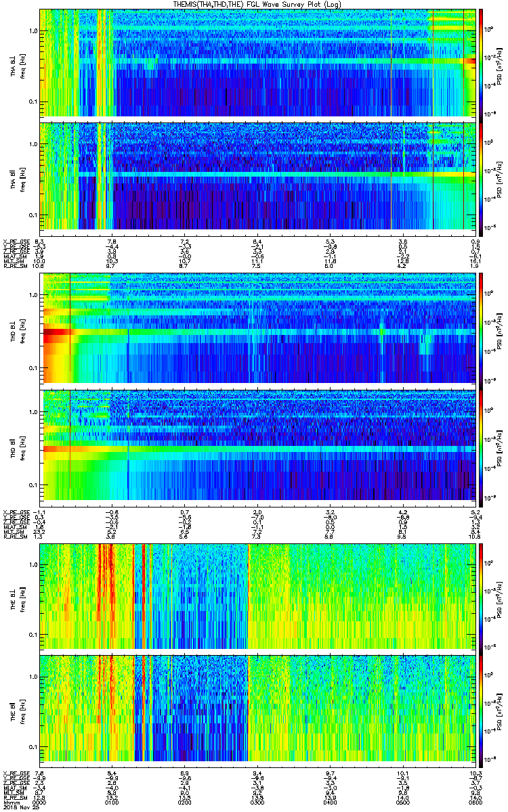Click the R_RE_SM row label under THA panels

14,267
